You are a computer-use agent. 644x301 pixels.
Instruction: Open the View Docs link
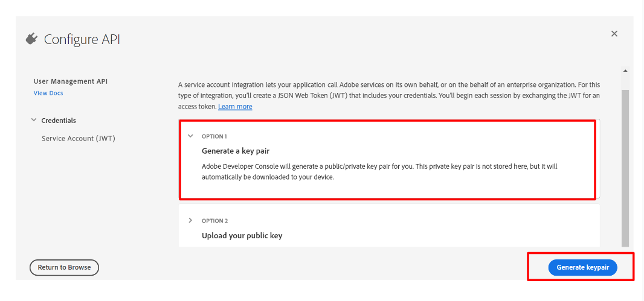pos(48,93)
